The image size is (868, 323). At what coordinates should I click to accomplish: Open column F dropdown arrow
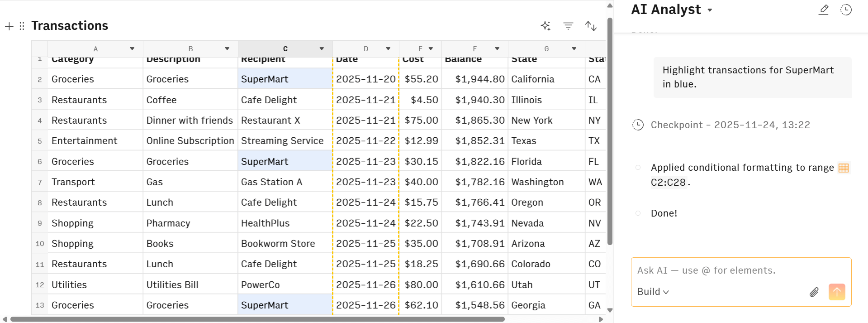[x=497, y=48]
